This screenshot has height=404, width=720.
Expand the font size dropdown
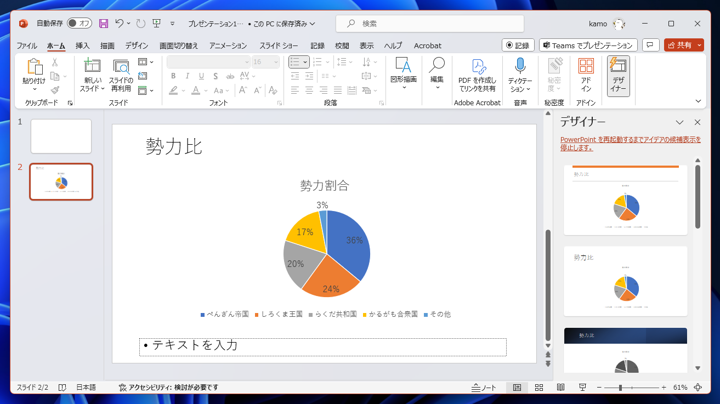[x=276, y=62]
